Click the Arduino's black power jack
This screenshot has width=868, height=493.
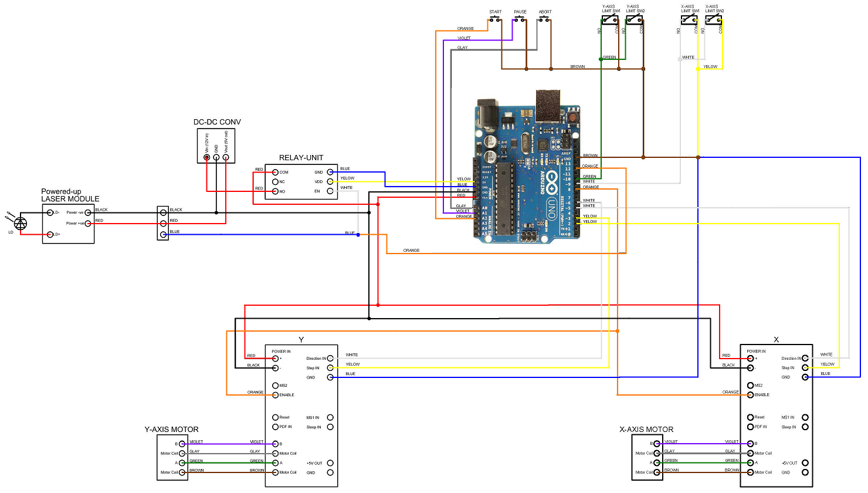click(x=487, y=114)
